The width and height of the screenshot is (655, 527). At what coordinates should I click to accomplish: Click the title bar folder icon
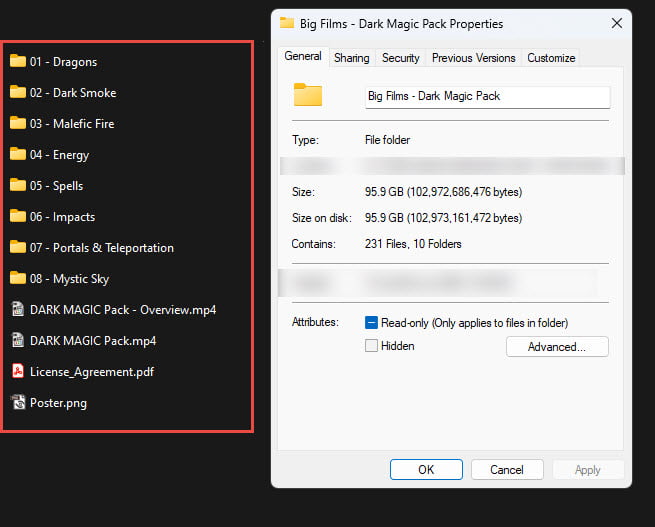287,23
